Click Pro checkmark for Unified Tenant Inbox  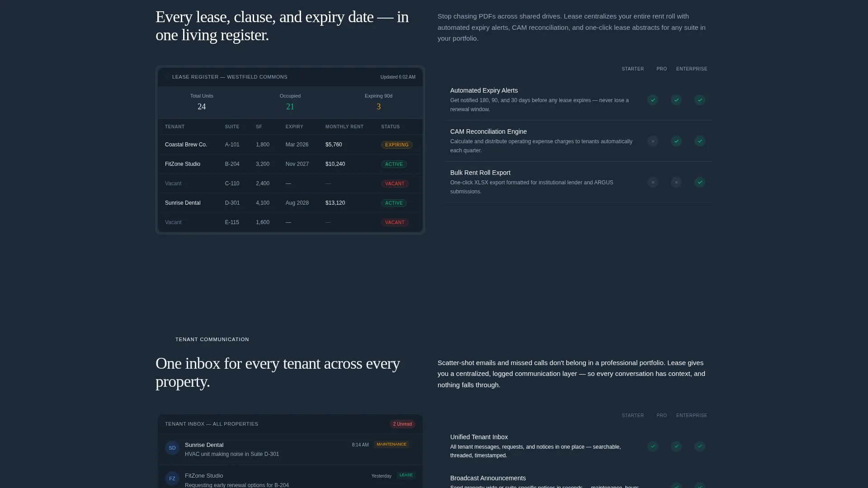[676, 446]
